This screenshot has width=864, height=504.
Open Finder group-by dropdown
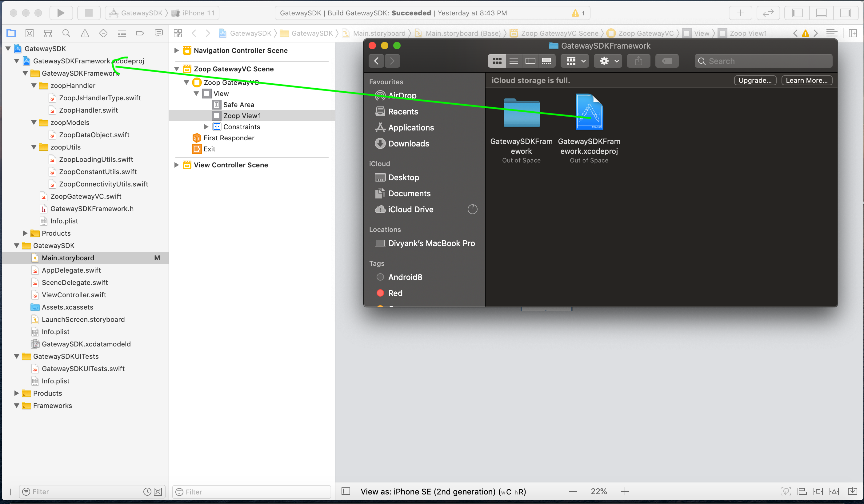pos(575,61)
